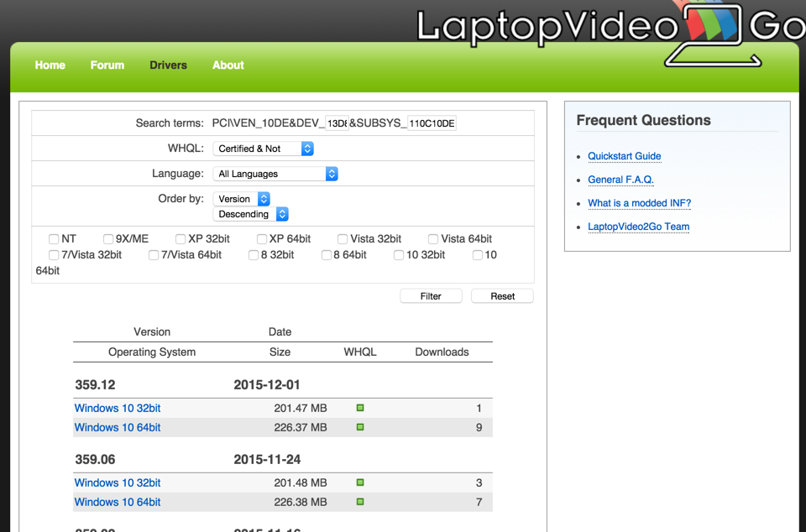The width and height of the screenshot is (806, 532).
Task: Click the 201.48 MB size value
Action: [x=301, y=482]
